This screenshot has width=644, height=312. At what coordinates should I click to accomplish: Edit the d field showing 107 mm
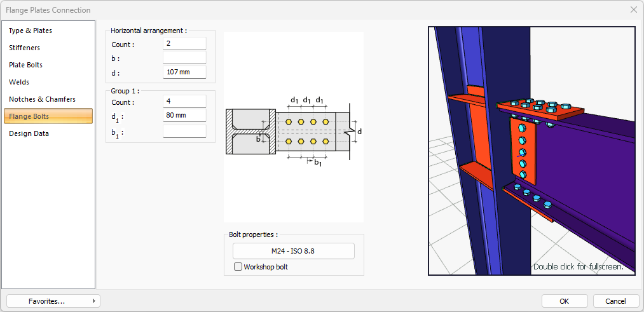pyautogui.click(x=184, y=72)
